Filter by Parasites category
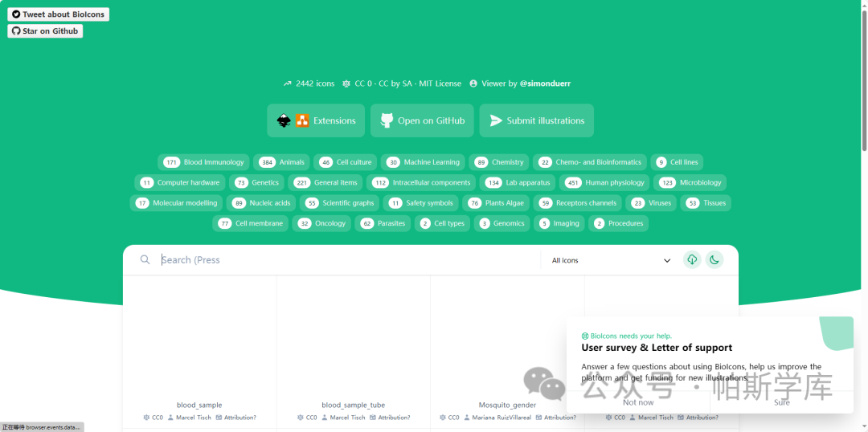The width and height of the screenshot is (868, 432). point(383,223)
